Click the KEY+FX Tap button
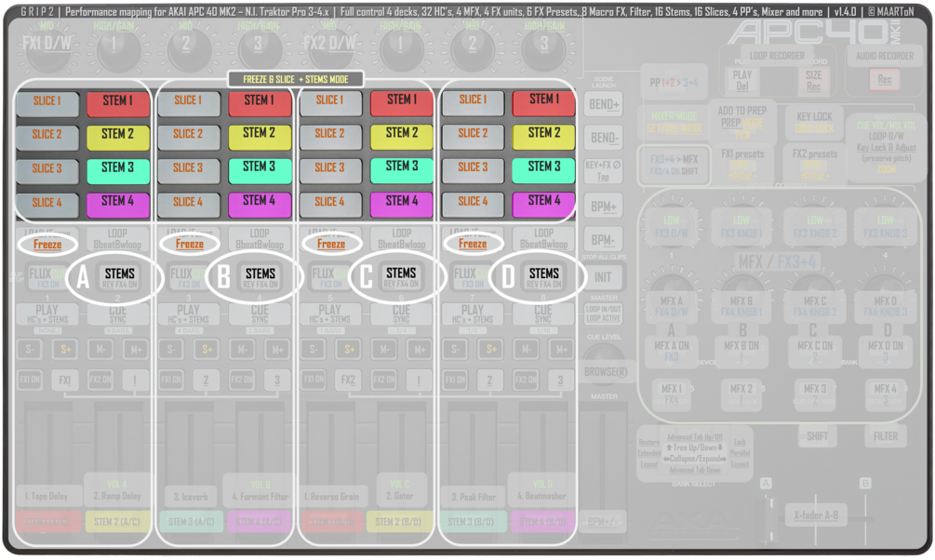Viewport: 935px width, 560px height. pos(603,171)
